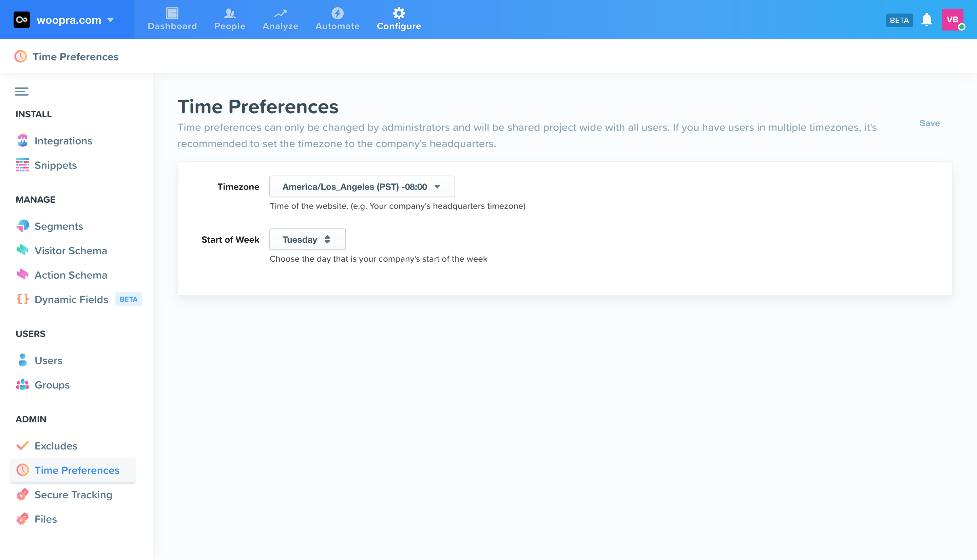
Task: Click the notification bell icon
Action: tap(926, 20)
